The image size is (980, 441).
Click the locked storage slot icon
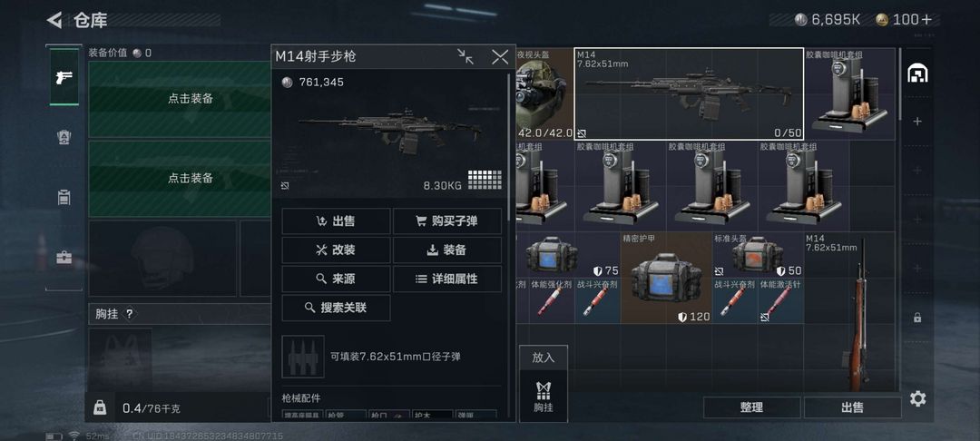tap(916, 318)
